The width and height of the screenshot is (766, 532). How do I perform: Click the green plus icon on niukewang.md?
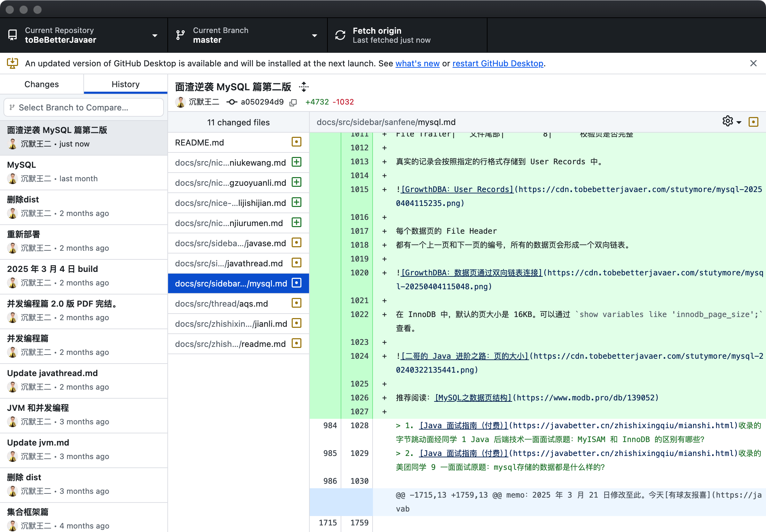pyautogui.click(x=296, y=162)
